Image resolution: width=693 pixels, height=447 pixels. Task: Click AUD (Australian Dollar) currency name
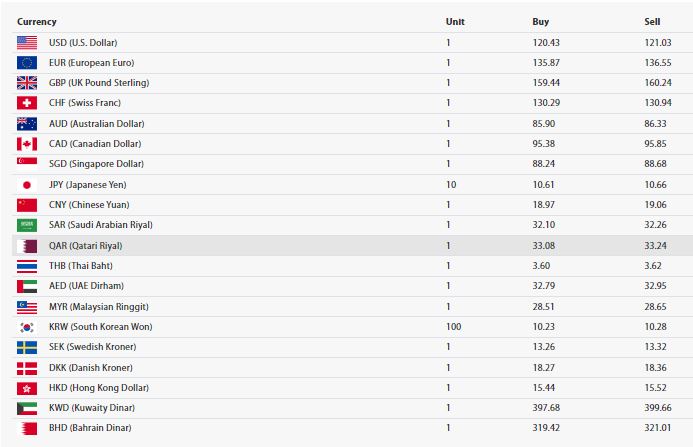tap(96, 124)
